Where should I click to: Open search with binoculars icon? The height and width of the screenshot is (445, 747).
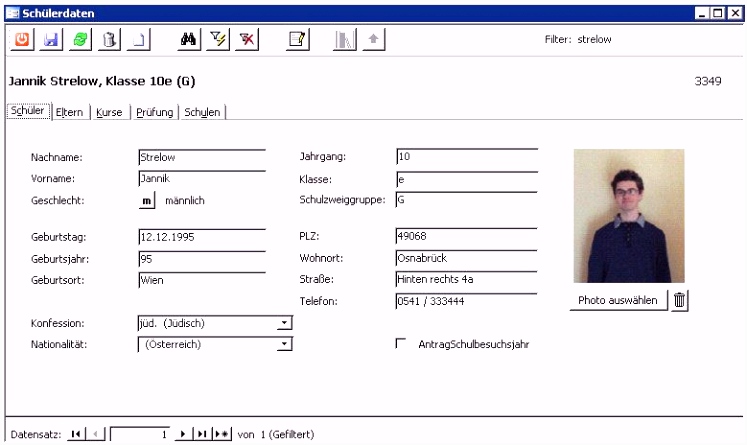pyautogui.click(x=189, y=39)
